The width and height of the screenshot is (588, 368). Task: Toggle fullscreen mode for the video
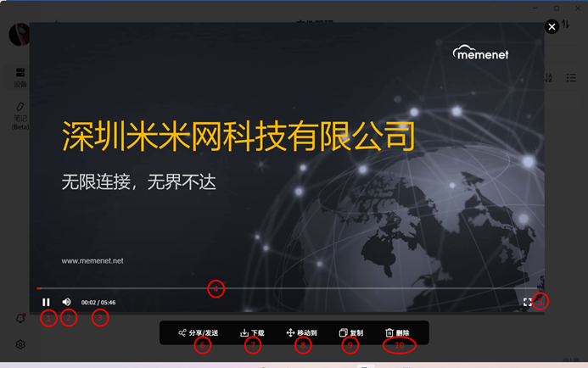pos(528,302)
